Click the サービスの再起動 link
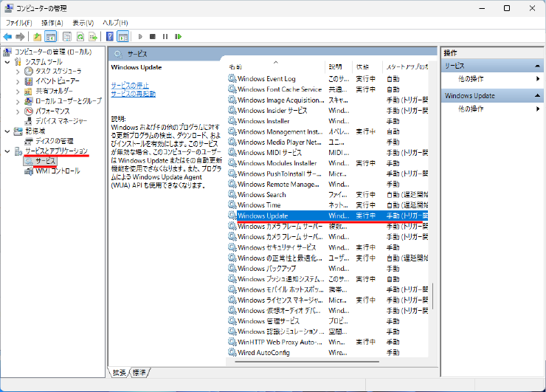546x392 pixels. [x=133, y=94]
